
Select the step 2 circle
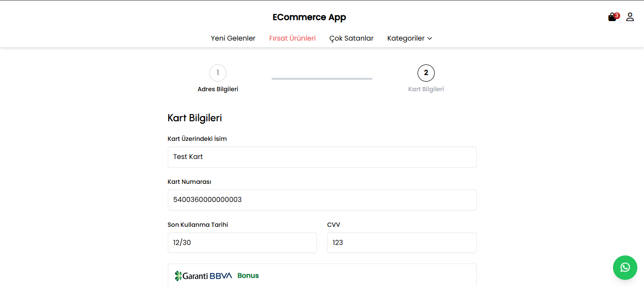(x=426, y=73)
